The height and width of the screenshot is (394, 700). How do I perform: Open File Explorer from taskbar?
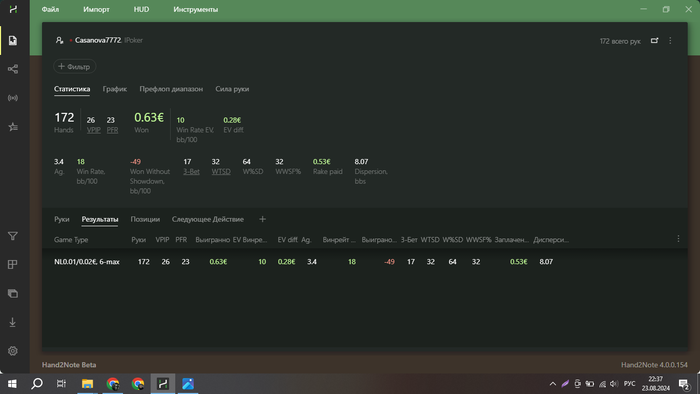(88, 384)
